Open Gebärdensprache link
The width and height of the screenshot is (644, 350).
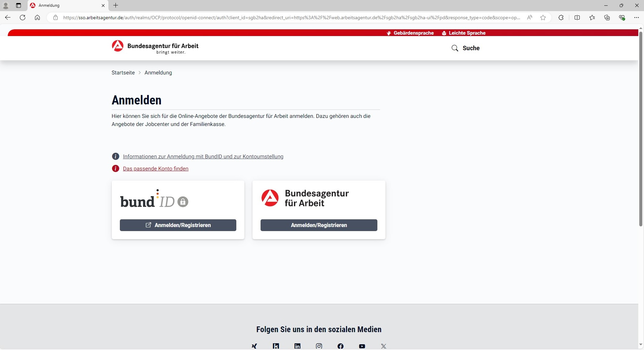tap(410, 33)
